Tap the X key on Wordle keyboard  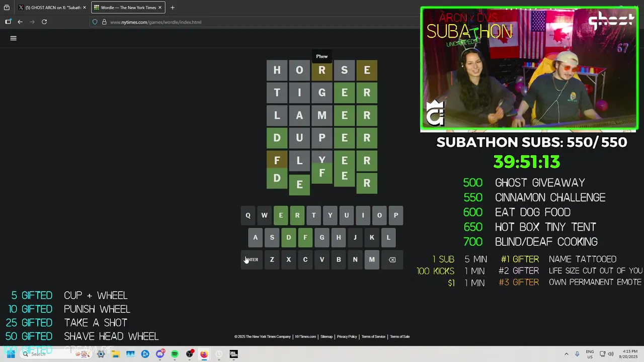289,259
